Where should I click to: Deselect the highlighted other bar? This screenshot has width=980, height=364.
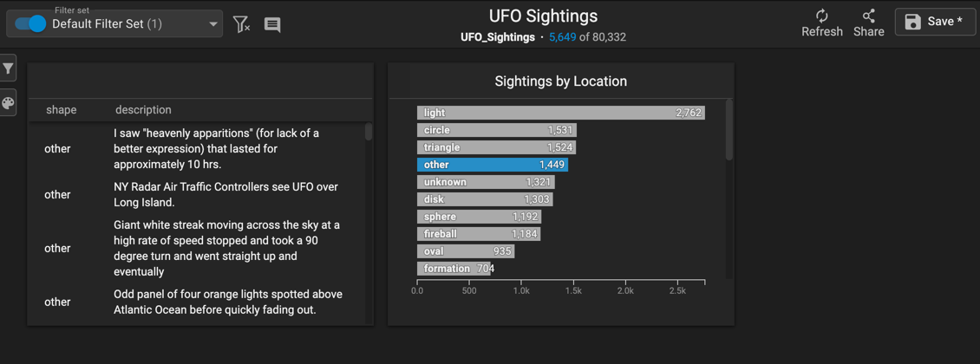pyautogui.click(x=493, y=165)
